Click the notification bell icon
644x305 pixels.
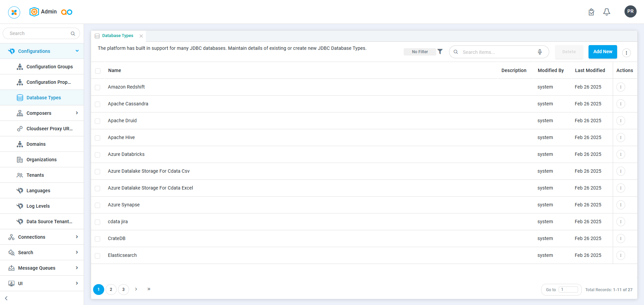(x=607, y=12)
